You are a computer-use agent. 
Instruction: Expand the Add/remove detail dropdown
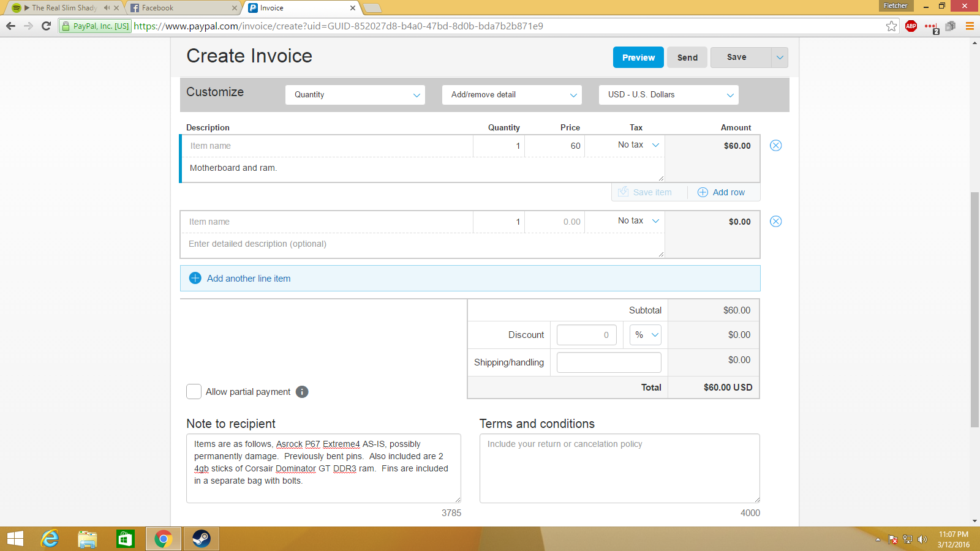pyautogui.click(x=512, y=95)
